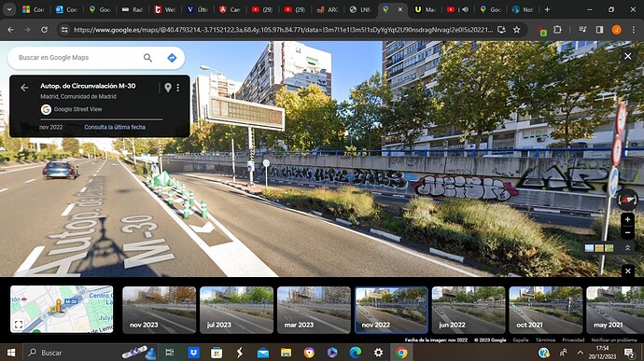Show hidden system tray icons
644x361 pixels.
point(580,353)
